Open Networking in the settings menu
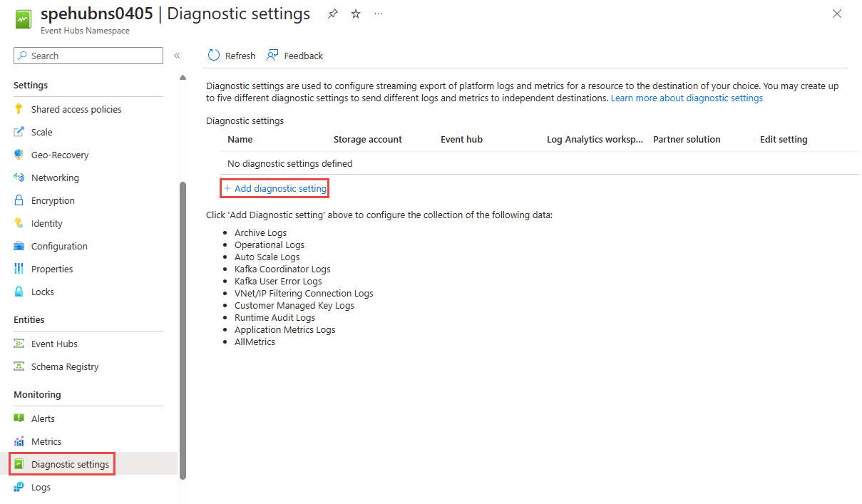This screenshot has height=504, width=862. click(x=55, y=178)
